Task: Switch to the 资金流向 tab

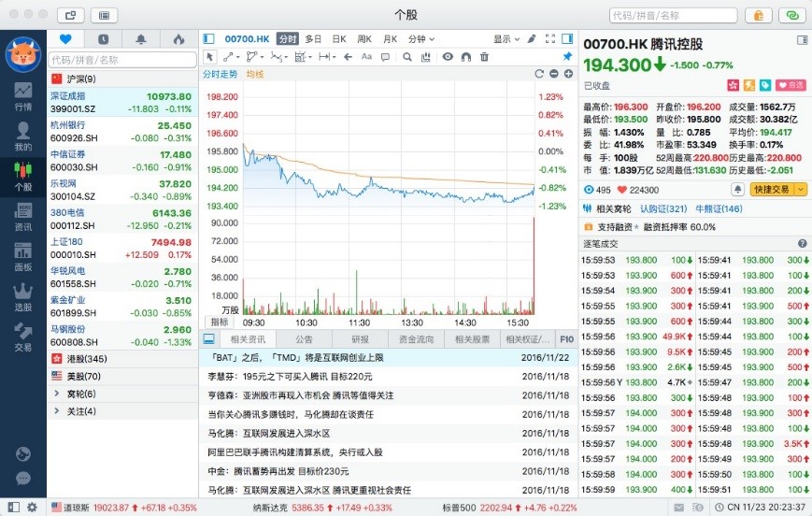Action: 416,339
